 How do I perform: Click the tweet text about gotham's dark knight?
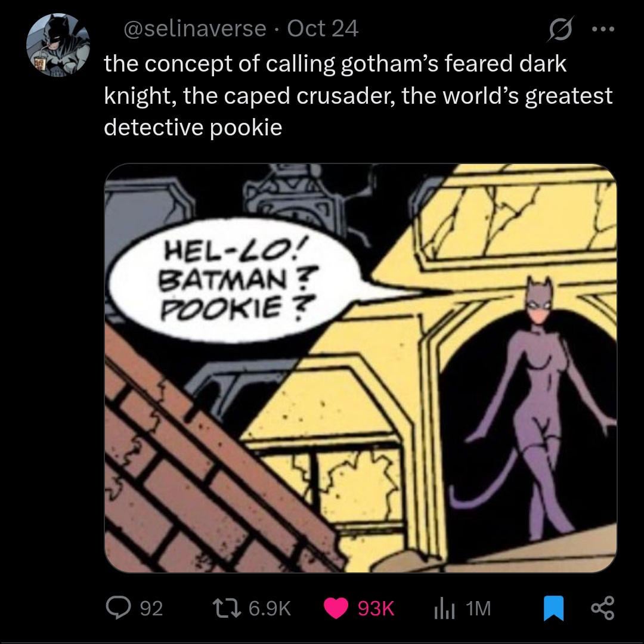tap(358, 95)
